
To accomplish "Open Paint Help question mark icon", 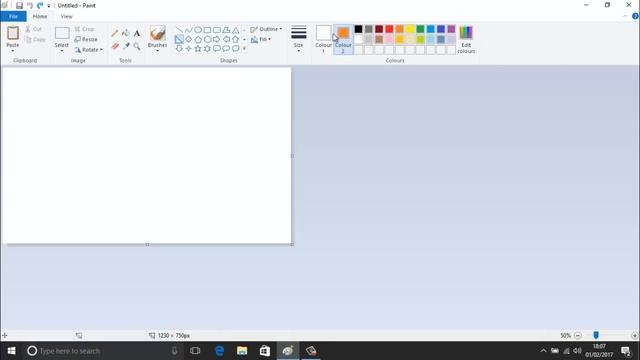I will tap(635, 16).
